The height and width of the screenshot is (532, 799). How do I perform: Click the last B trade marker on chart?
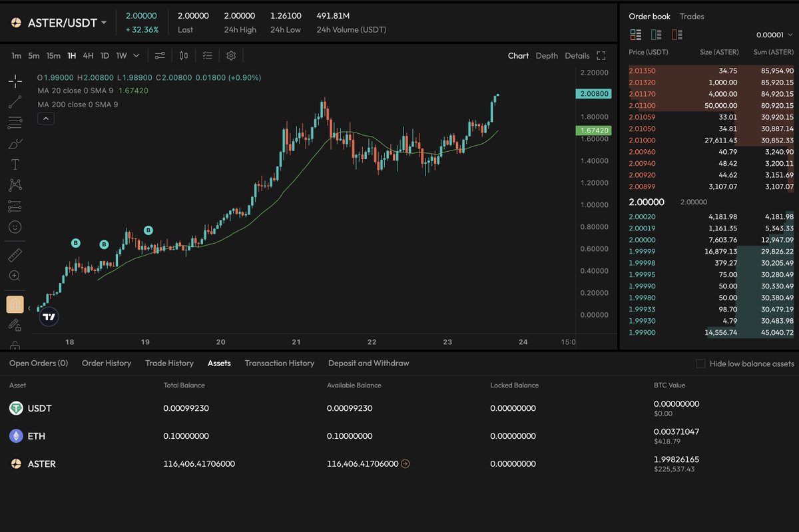148,230
